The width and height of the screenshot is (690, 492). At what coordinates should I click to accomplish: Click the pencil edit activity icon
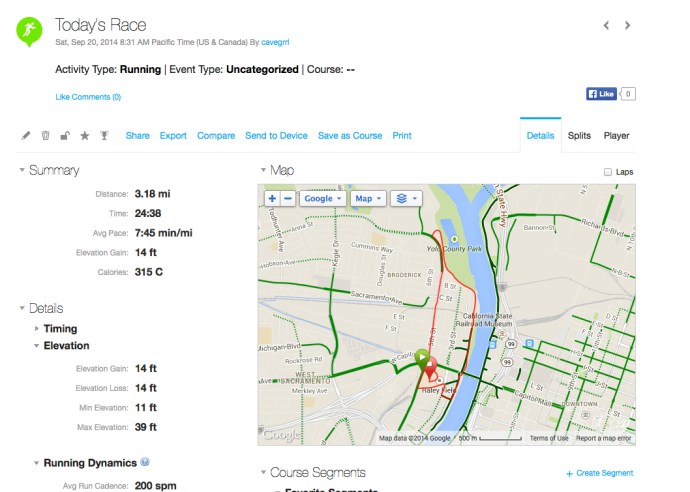coord(26,136)
